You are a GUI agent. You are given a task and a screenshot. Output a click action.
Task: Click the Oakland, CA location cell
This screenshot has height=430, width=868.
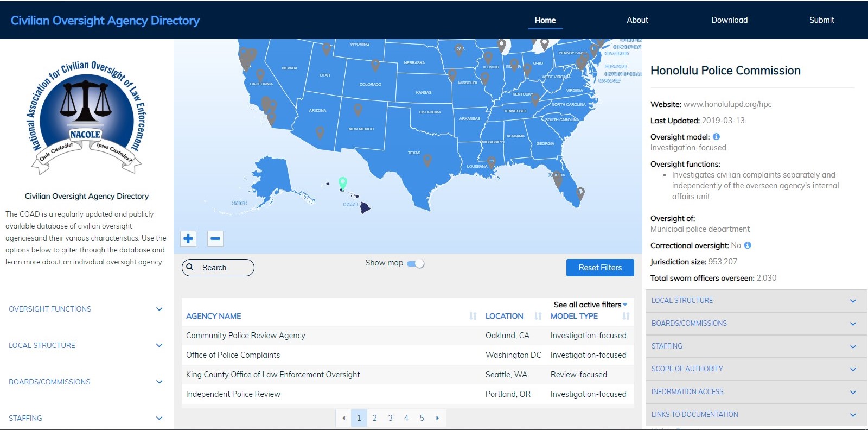(507, 336)
